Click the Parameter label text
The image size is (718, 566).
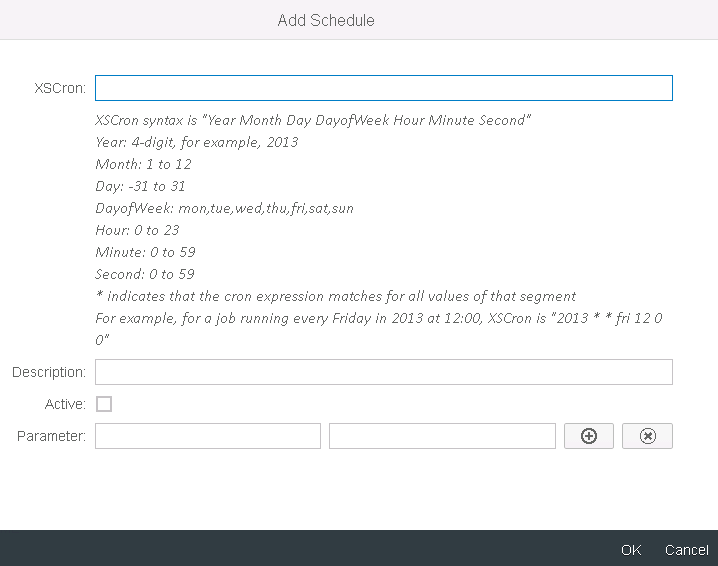[x=52, y=436]
